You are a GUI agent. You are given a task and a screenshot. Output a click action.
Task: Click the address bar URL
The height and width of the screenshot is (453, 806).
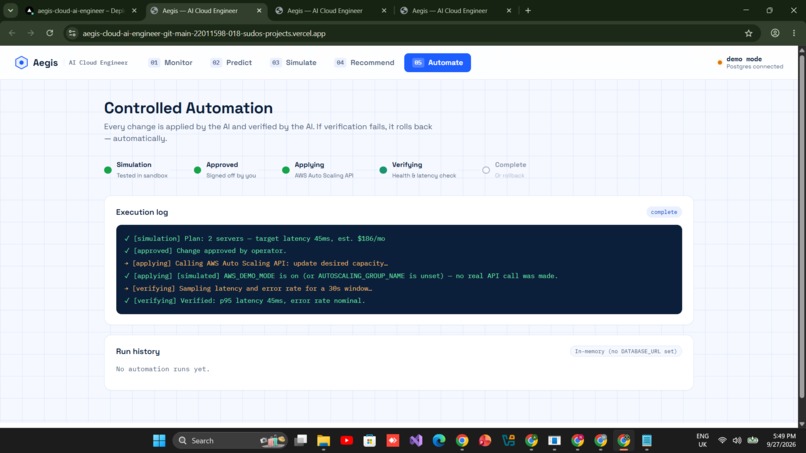point(204,33)
